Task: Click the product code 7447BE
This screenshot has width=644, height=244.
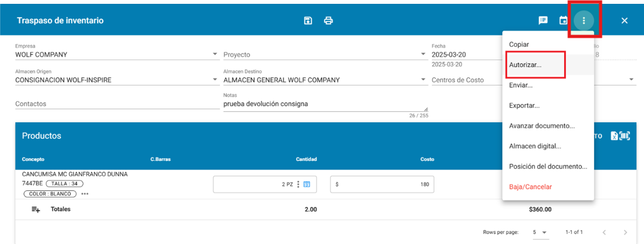Action: (33, 183)
